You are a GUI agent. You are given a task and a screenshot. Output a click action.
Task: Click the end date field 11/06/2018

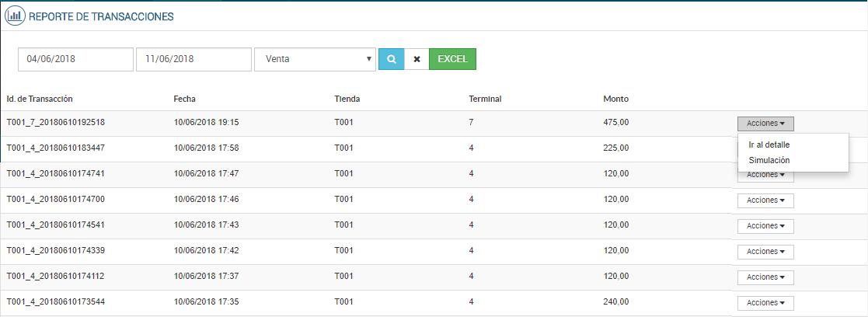[x=193, y=59]
